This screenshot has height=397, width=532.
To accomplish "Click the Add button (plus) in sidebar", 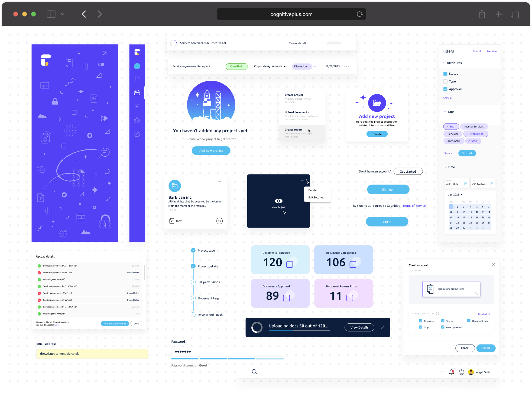I will click(x=137, y=66).
